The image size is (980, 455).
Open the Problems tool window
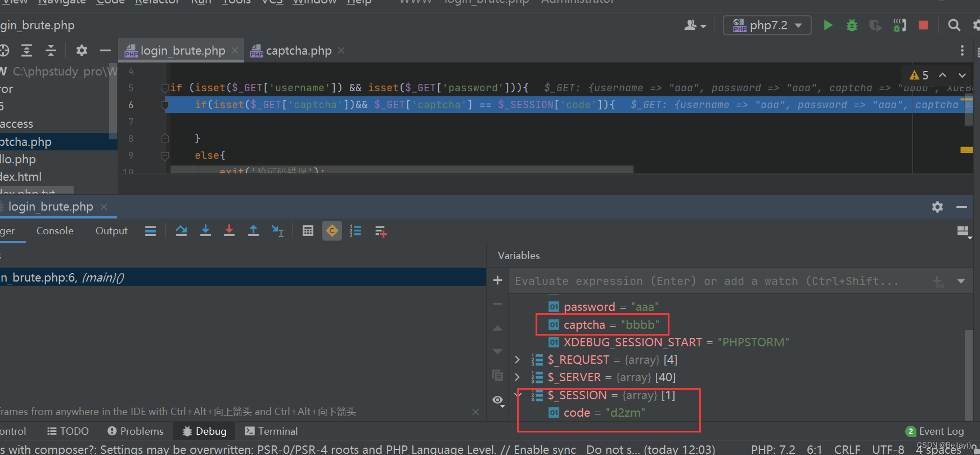click(135, 431)
